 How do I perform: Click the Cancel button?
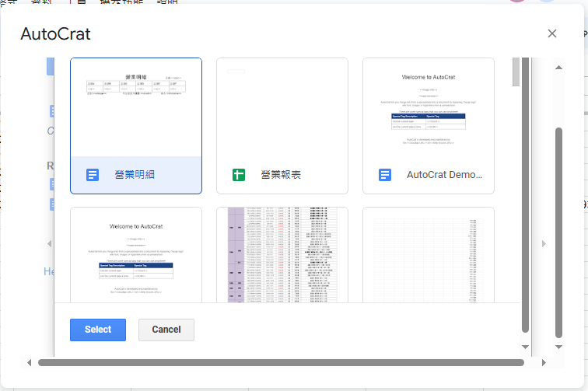pyautogui.click(x=166, y=330)
